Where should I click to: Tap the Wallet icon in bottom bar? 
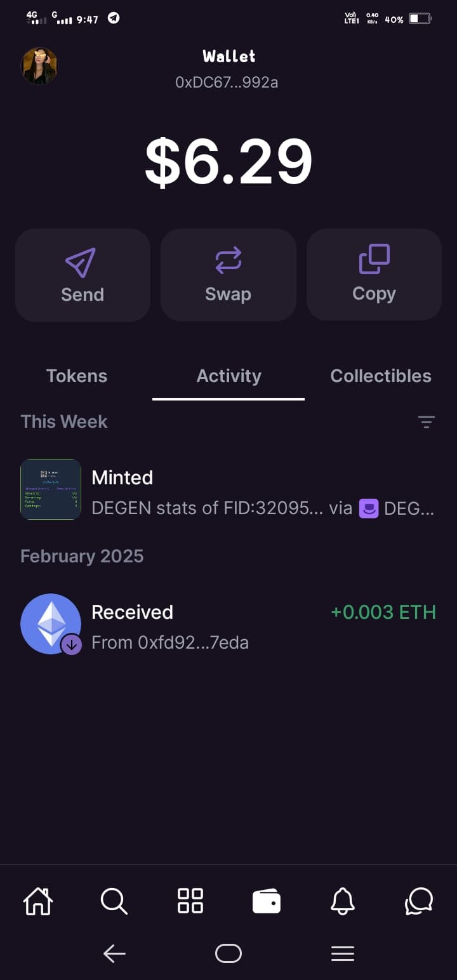point(267,901)
